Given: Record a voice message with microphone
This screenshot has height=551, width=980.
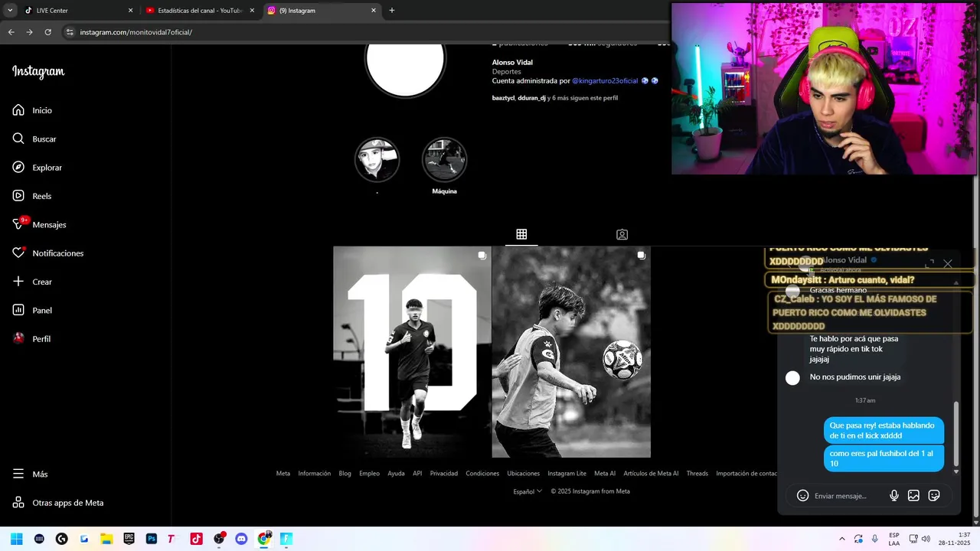Looking at the screenshot, I should coord(893,496).
